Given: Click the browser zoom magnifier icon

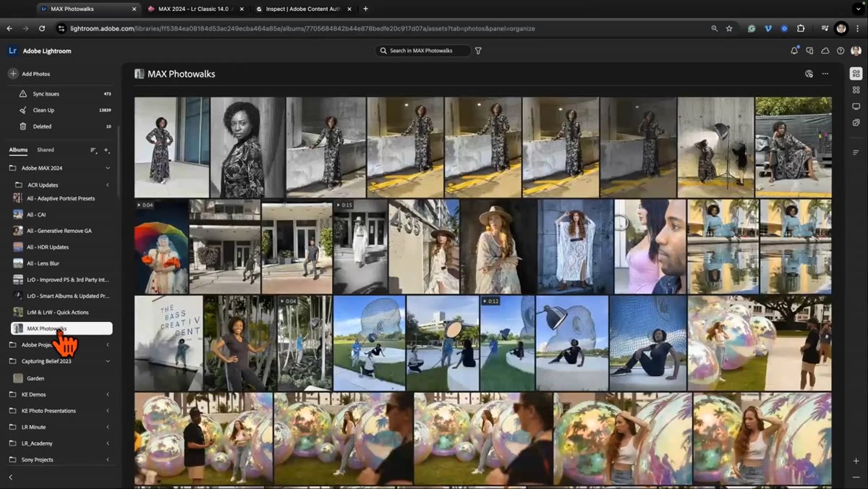Looking at the screenshot, I should 715,28.
